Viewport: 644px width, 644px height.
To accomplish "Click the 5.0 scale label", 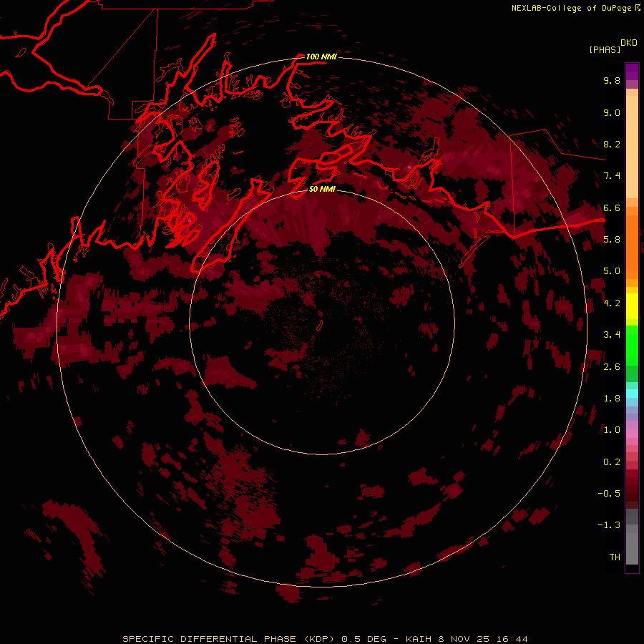I will click(x=612, y=271).
